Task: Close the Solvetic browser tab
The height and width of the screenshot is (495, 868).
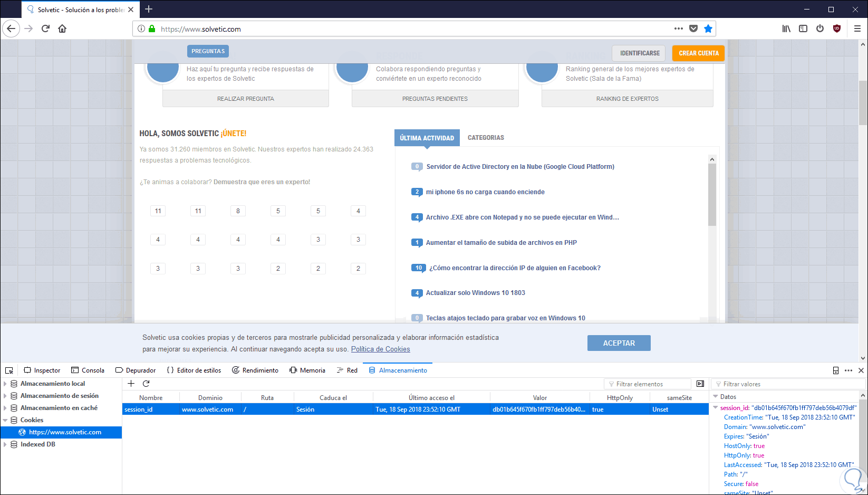Action: pyautogui.click(x=131, y=9)
